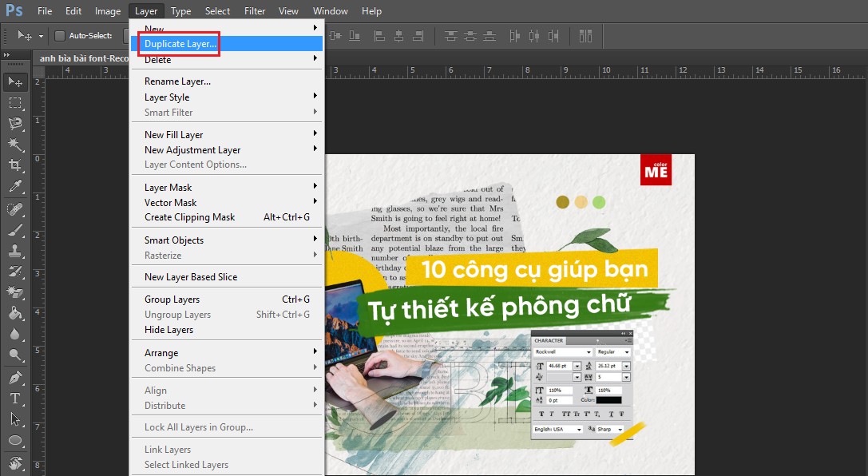Enable the Auto-Select checkbox
The height and width of the screenshot is (476, 868).
click(x=60, y=35)
